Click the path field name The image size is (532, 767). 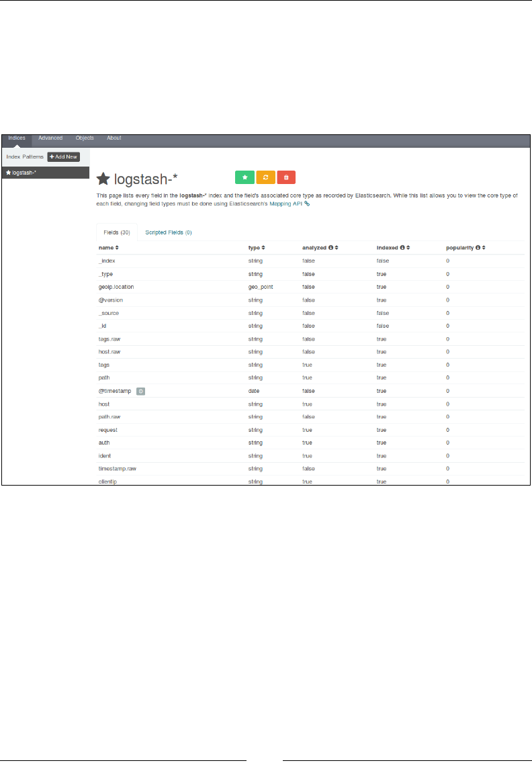pyautogui.click(x=103, y=377)
